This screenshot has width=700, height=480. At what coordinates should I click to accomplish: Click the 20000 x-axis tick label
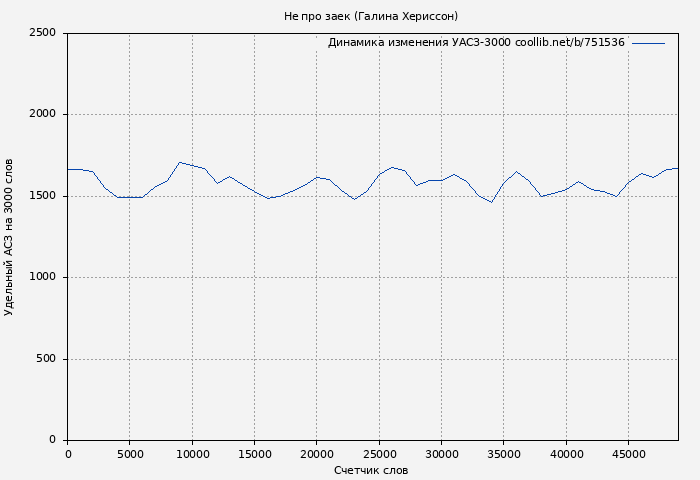click(317, 454)
